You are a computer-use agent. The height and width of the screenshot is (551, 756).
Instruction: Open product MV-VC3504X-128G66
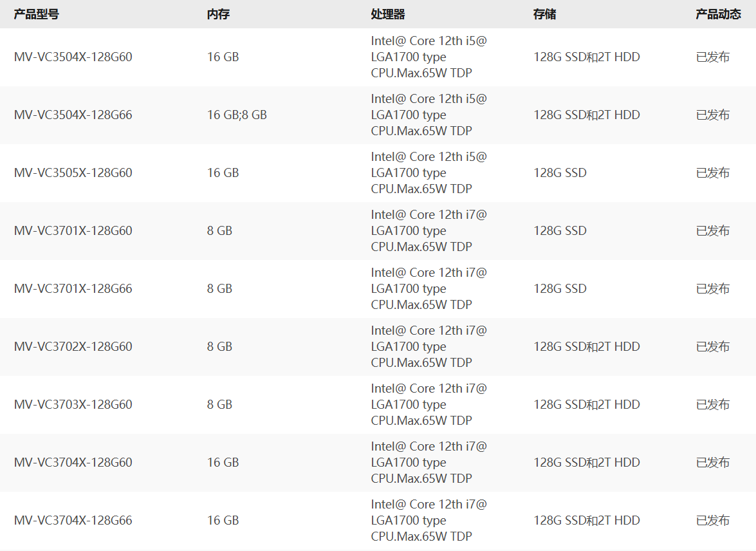tap(73, 115)
